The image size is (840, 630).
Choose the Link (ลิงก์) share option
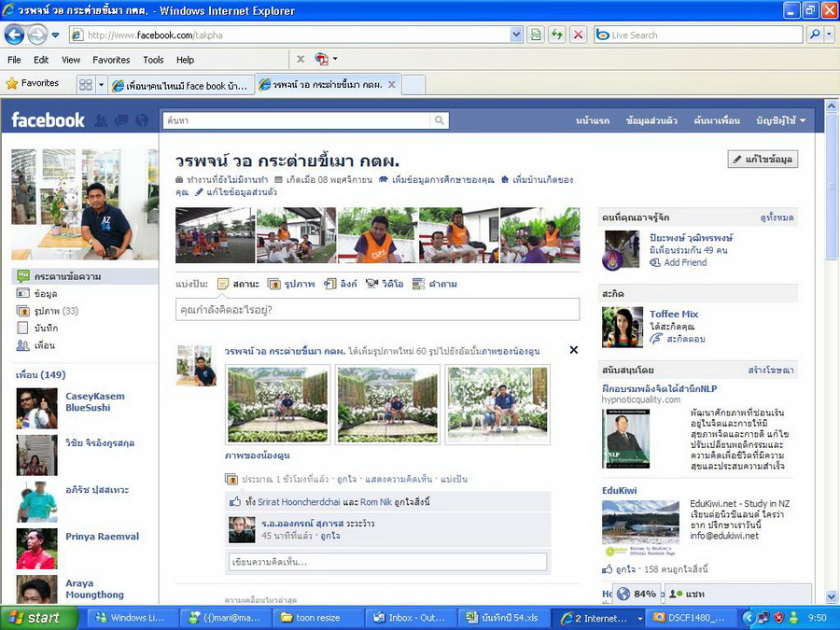[343, 284]
